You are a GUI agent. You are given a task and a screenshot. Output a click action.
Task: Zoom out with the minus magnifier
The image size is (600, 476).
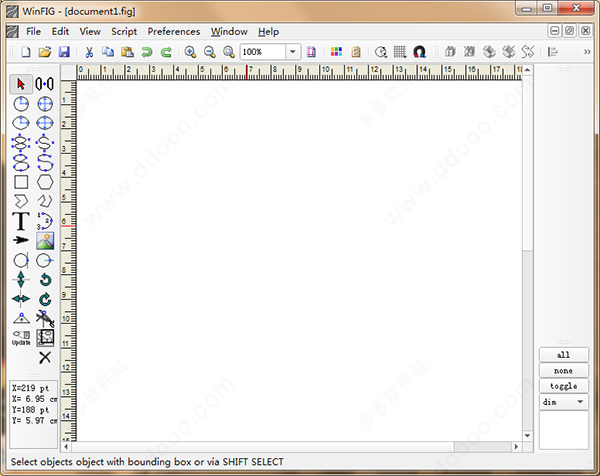point(210,52)
